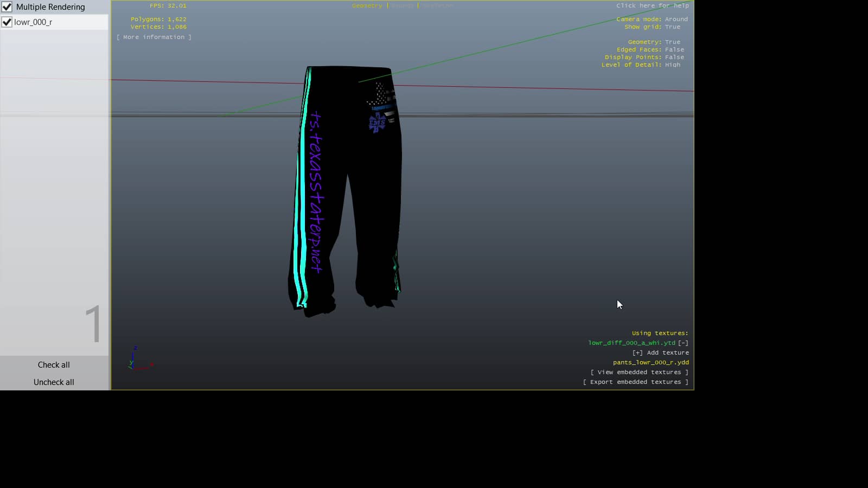The height and width of the screenshot is (488, 868).
Task: Click Export embedded textures
Action: click(x=636, y=382)
